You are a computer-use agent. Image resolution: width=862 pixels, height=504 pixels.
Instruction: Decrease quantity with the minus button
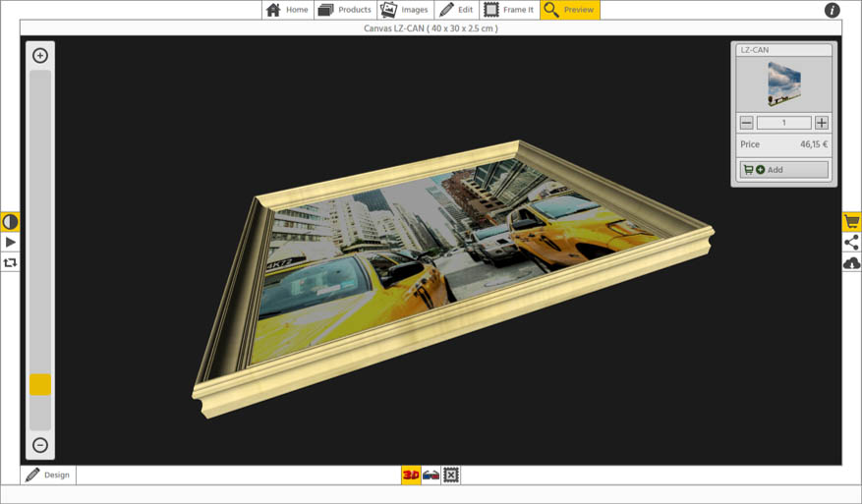tap(746, 123)
